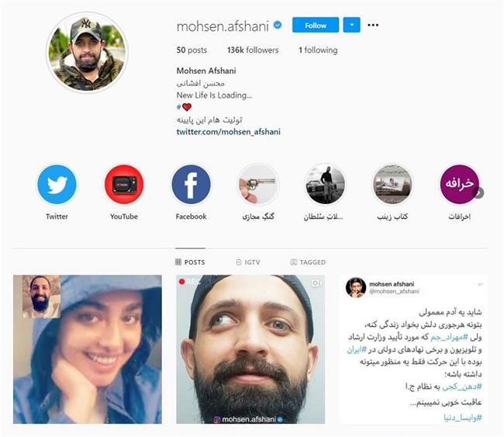Image resolution: width=504 pixels, height=437 pixels.
Task: Open the purple خرافه story highlight
Action: [459, 185]
